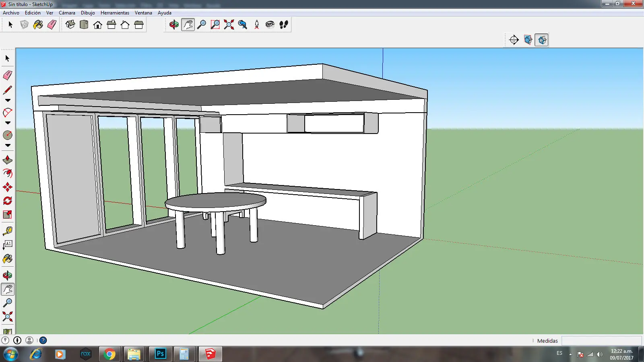Select the Scale tool in left toolbar
Viewport: 644px width, 362px height.
click(7, 214)
